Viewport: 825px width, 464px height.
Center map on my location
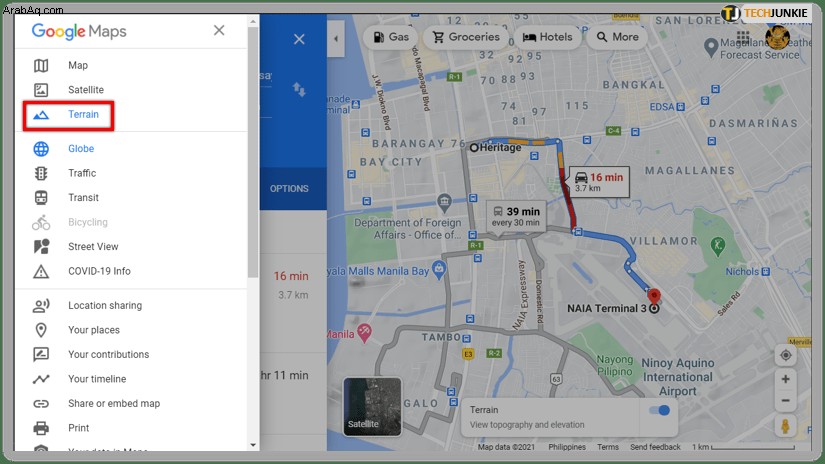click(785, 356)
